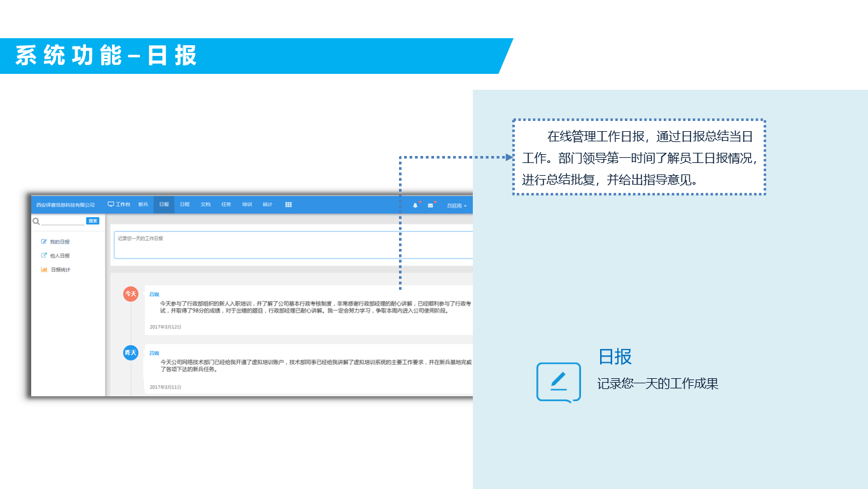Image resolution: width=868 pixels, height=489 pixels.
Task: Click the 今天 red timeline badge
Action: coord(130,294)
